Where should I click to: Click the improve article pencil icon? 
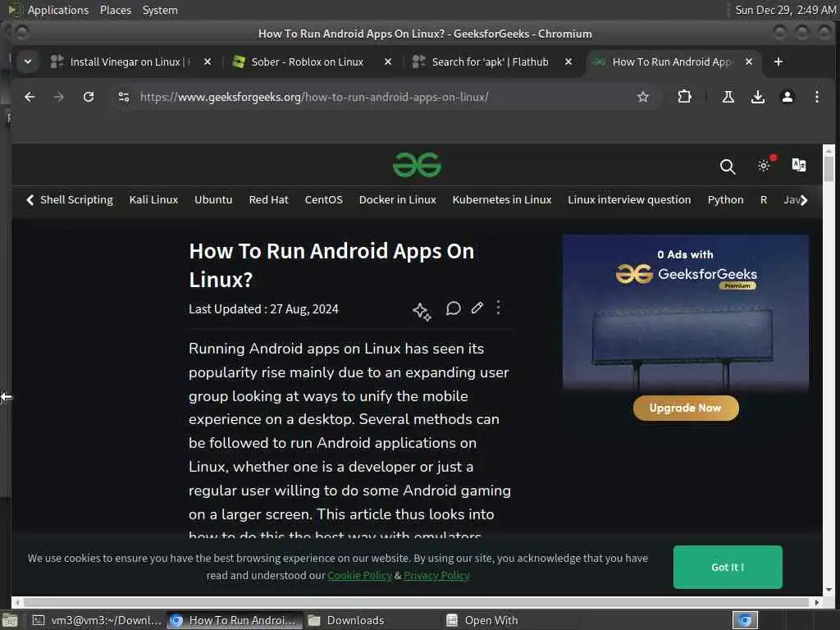[477, 308]
